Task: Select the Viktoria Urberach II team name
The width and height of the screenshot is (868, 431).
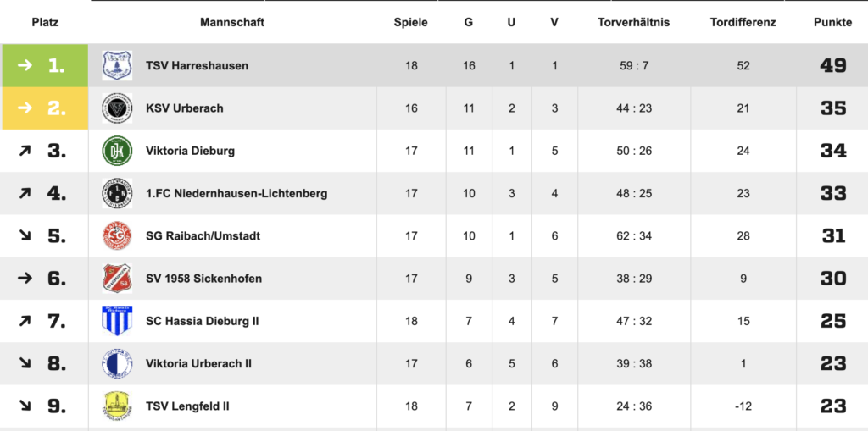Action: tap(198, 363)
